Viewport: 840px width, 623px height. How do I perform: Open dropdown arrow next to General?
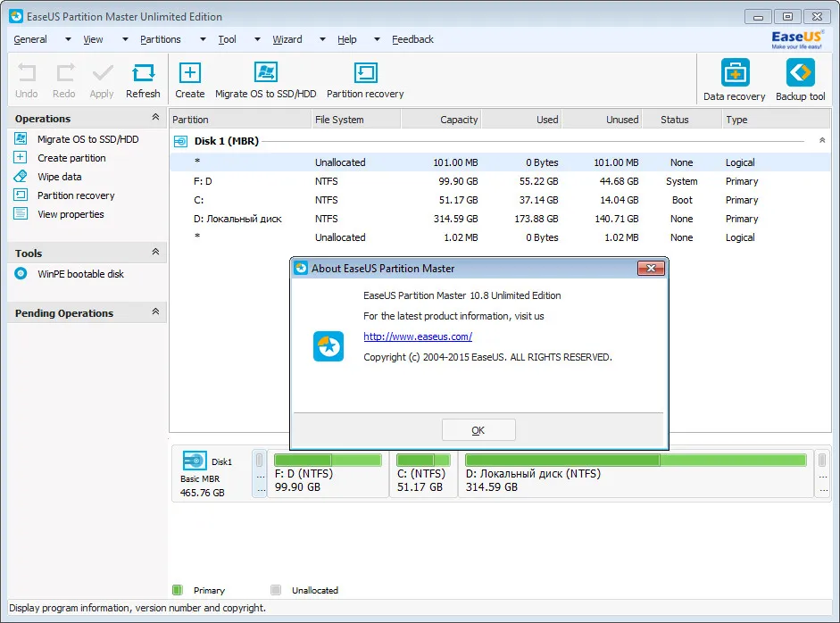(68, 39)
